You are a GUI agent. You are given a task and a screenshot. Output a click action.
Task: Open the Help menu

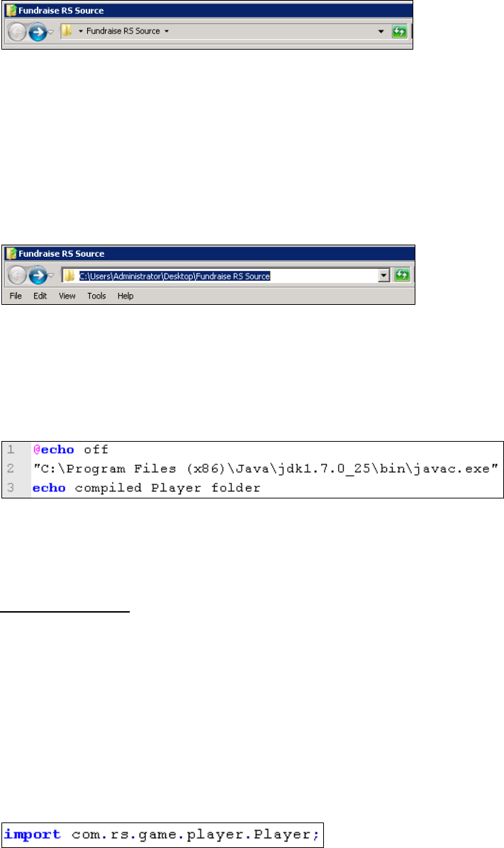(125, 296)
